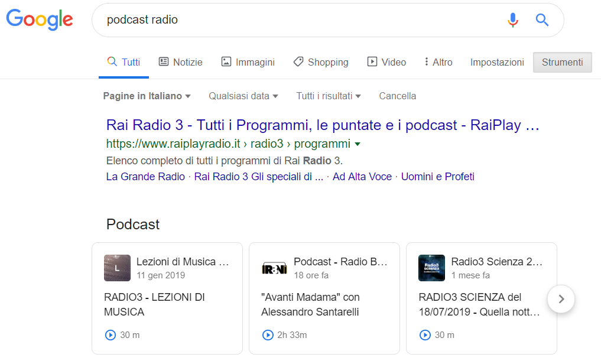Start voice search with microphone icon
Viewport: 601px width, 364px height.
point(513,19)
